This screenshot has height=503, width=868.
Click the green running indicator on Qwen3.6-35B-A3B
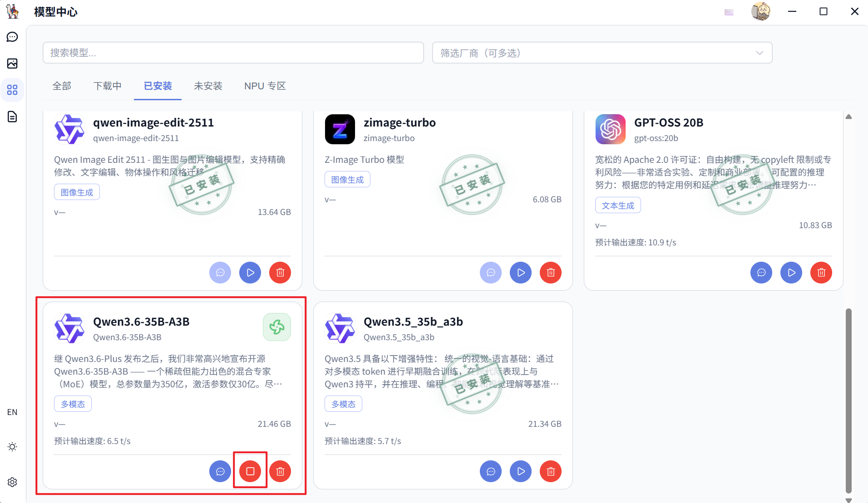click(x=277, y=327)
